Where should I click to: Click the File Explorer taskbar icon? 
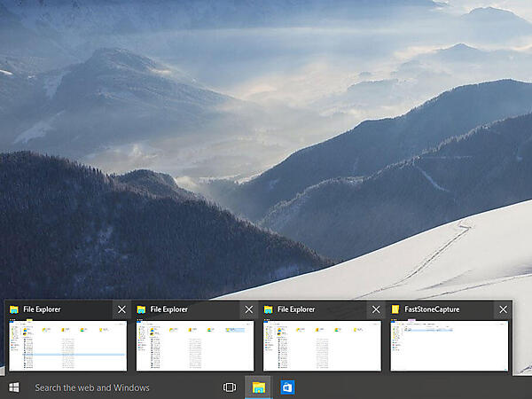259,387
